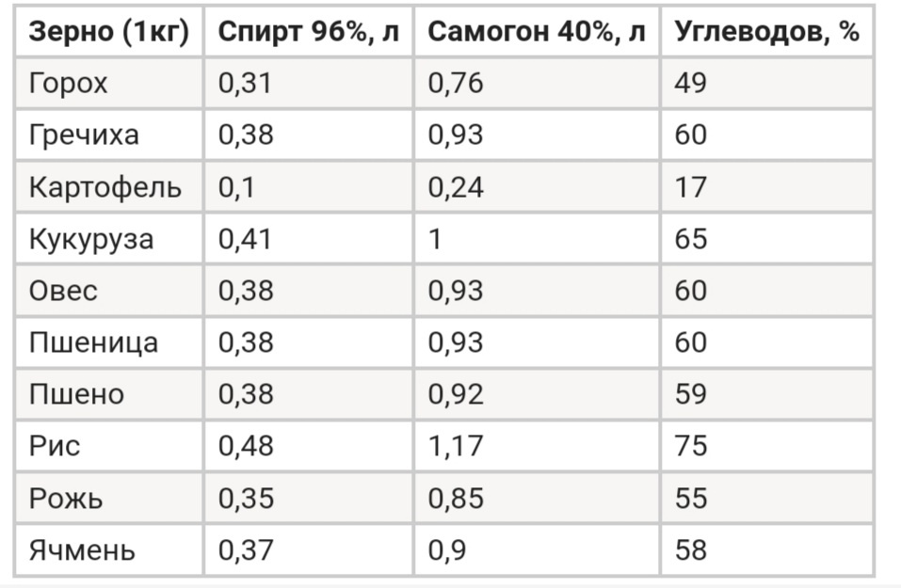Click the 0,48 spirit value for rice
The width and height of the screenshot is (901, 588).
[246, 446]
